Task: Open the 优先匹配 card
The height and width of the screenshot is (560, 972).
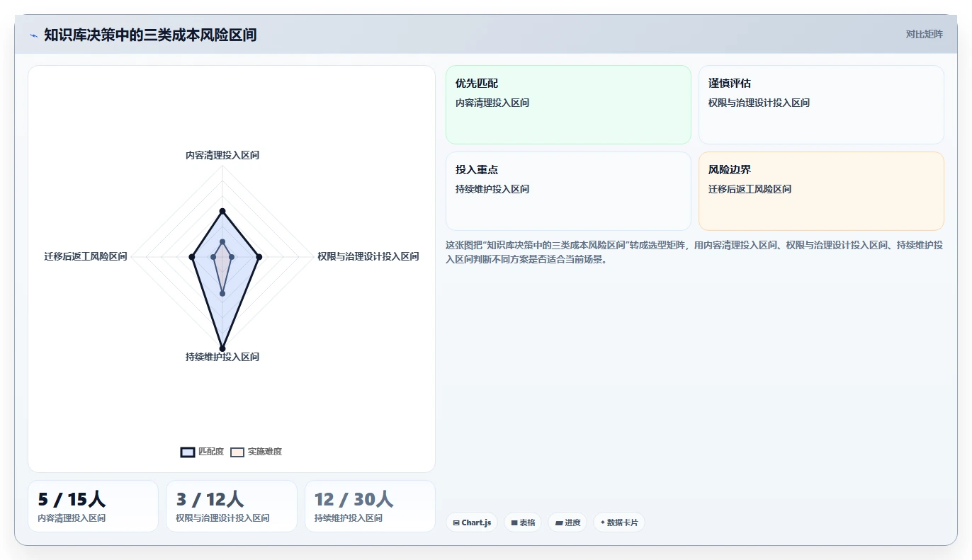Action: pyautogui.click(x=568, y=105)
